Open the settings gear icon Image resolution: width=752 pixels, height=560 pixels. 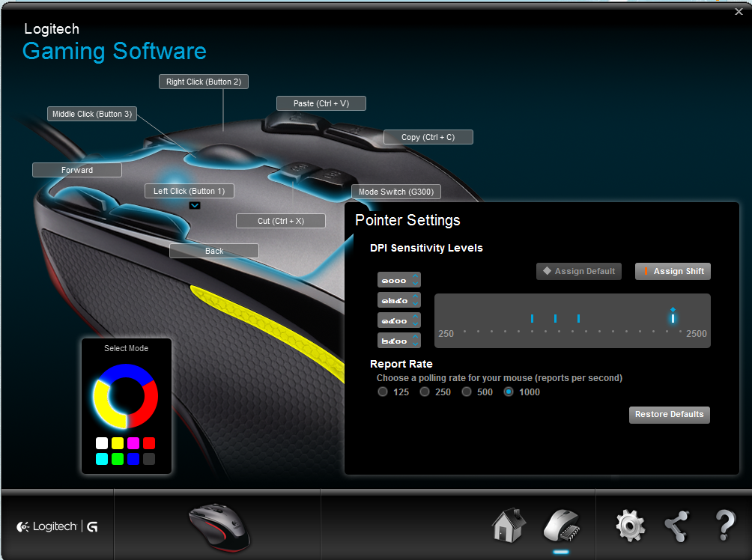point(630,526)
